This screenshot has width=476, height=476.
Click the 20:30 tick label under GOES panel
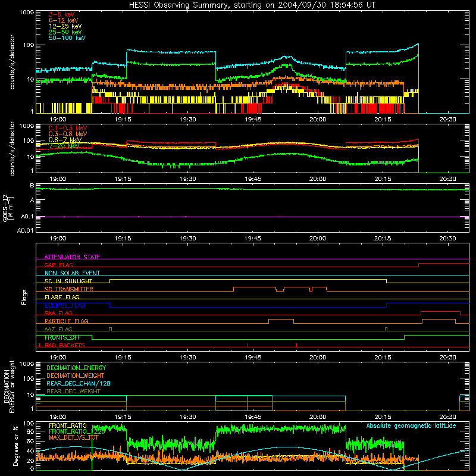447,239
